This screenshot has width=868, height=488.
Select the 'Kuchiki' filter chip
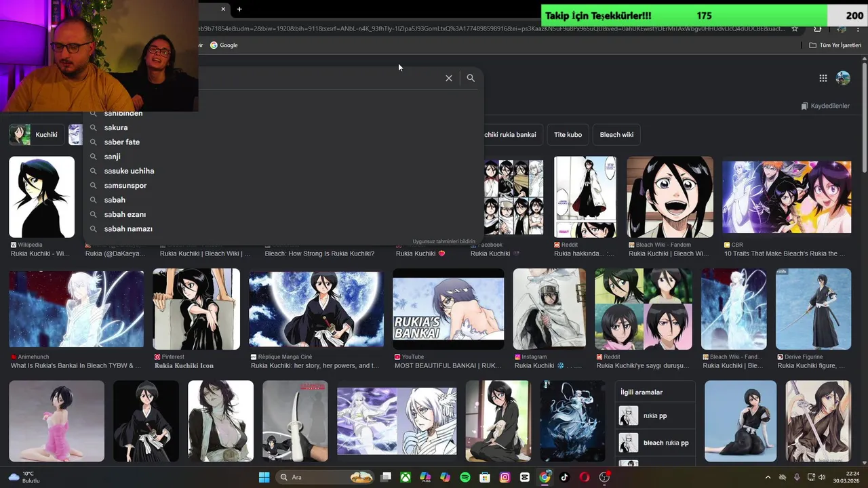pos(37,134)
